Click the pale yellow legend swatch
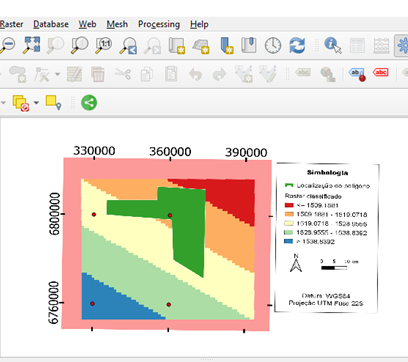Image resolution: width=408 pixels, height=362 pixels. pyautogui.click(x=289, y=223)
